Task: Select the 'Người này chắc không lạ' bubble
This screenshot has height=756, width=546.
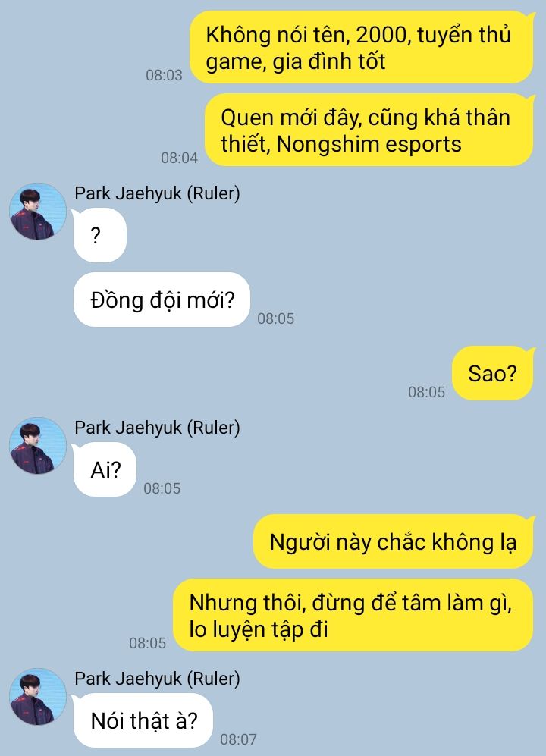Action: (394, 541)
